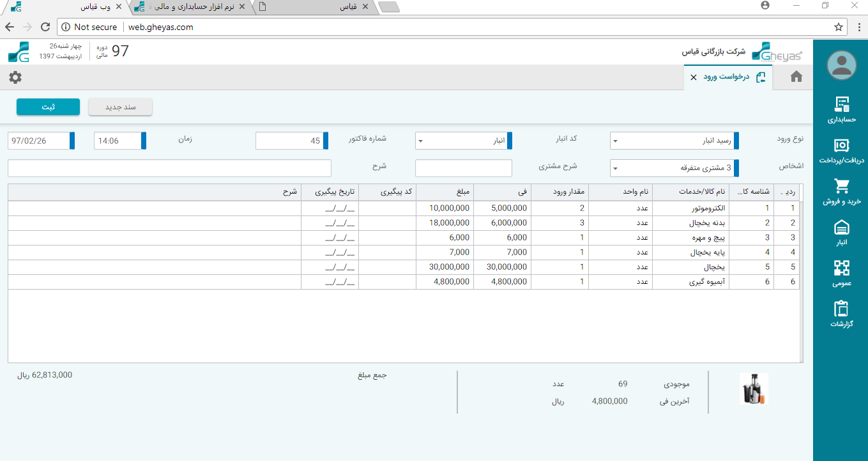Go to the home icon tab
868x461 pixels.
click(796, 77)
